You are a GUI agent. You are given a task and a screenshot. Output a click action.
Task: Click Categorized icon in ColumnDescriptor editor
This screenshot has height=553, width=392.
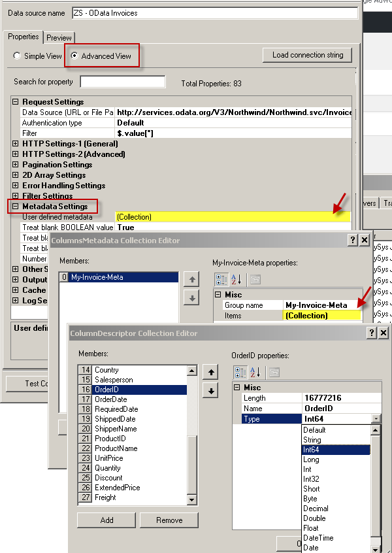click(241, 372)
